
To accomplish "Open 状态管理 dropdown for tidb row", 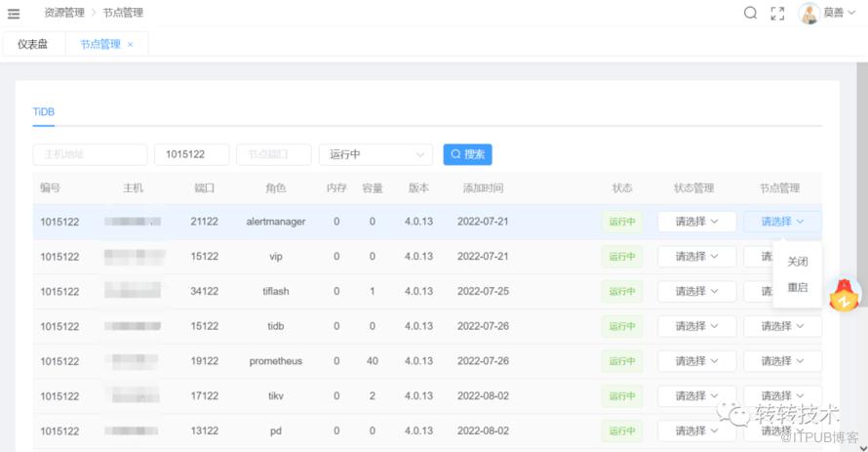I will pos(697,326).
